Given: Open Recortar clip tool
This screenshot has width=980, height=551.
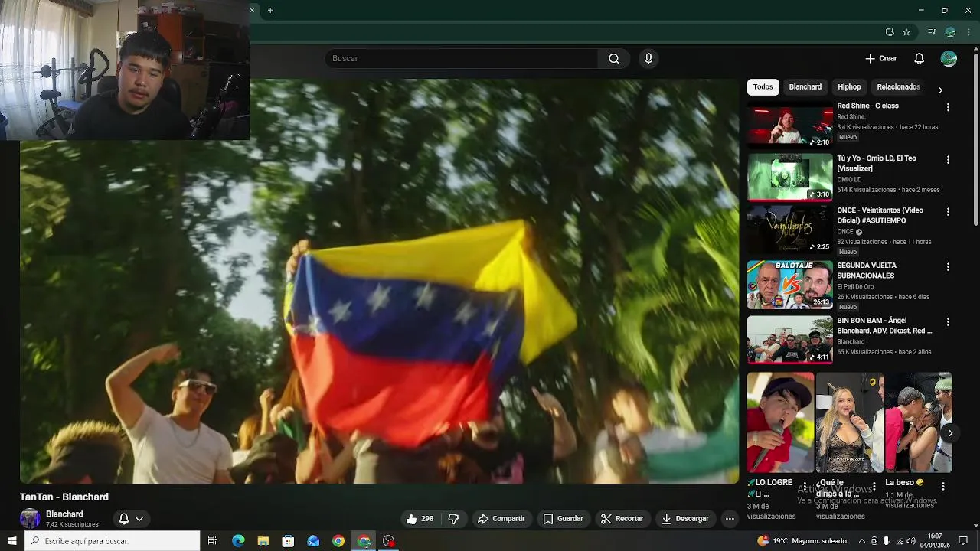Looking at the screenshot, I should [622, 519].
